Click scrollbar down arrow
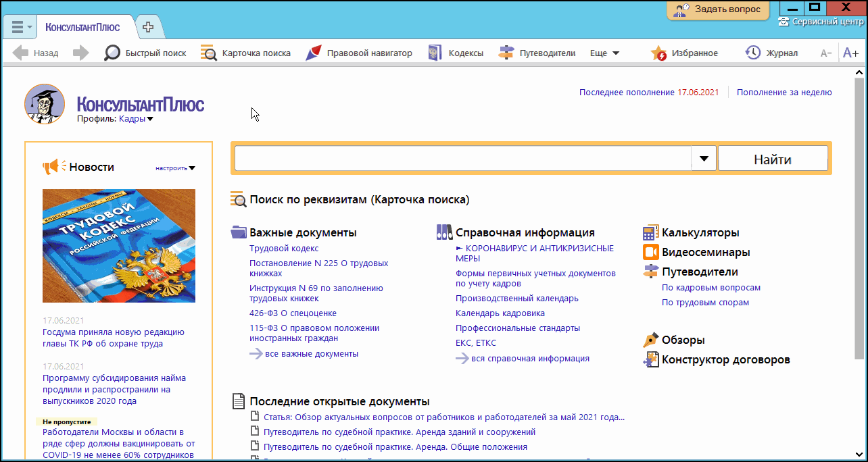868x462 pixels. coord(858,453)
